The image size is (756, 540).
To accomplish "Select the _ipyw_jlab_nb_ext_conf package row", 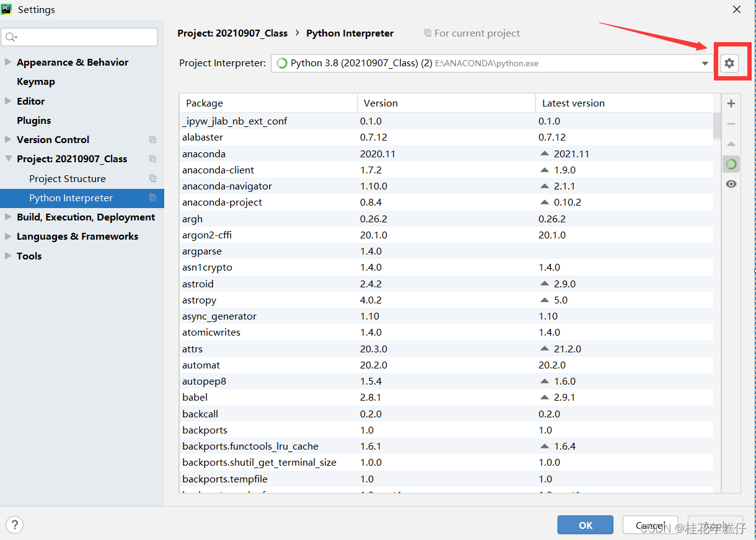I will 446,121.
